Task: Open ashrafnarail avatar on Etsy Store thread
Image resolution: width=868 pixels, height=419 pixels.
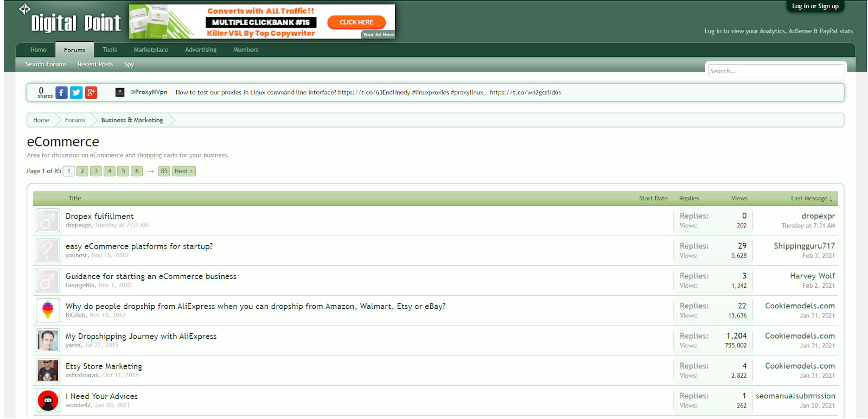Action: [x=48, y=371]
